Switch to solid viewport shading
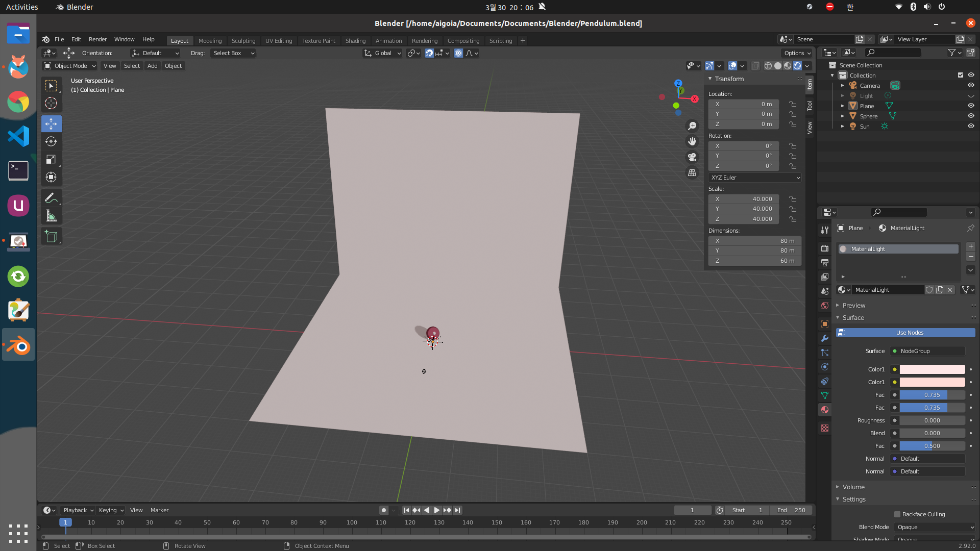 pos(778,66)
